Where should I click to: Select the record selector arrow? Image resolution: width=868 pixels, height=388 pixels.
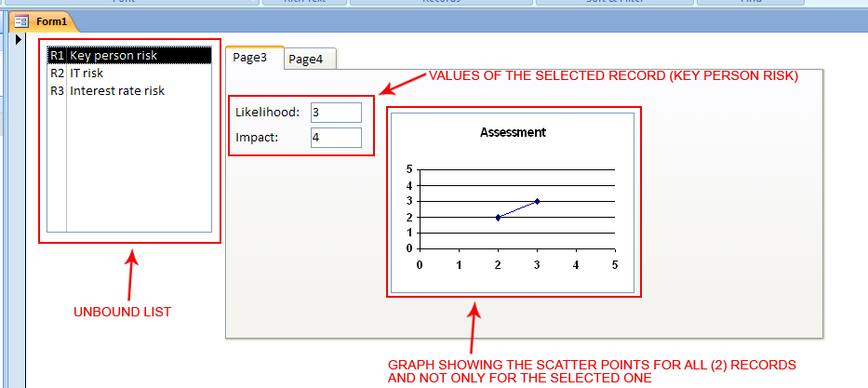click(19, 40)
